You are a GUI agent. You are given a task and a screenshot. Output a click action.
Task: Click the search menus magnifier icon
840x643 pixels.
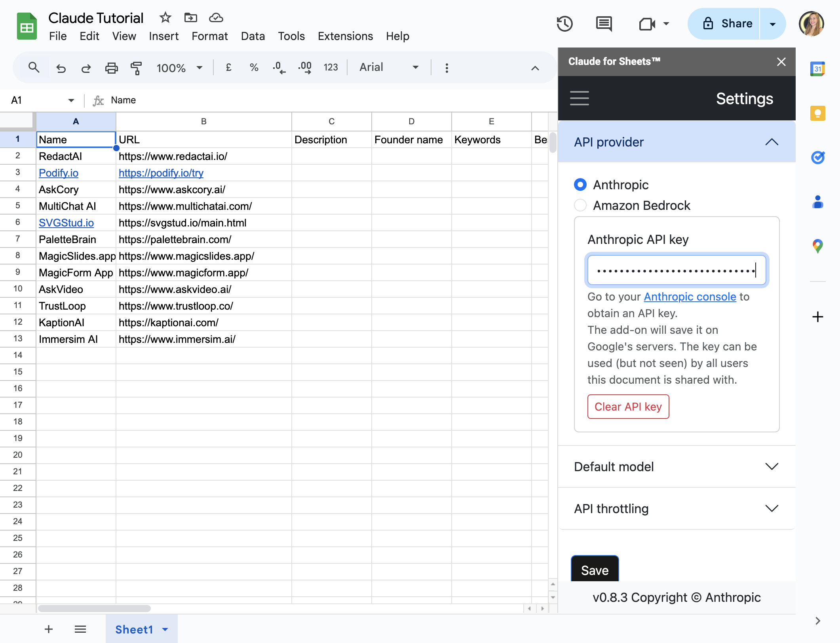(x=34, y=68)
